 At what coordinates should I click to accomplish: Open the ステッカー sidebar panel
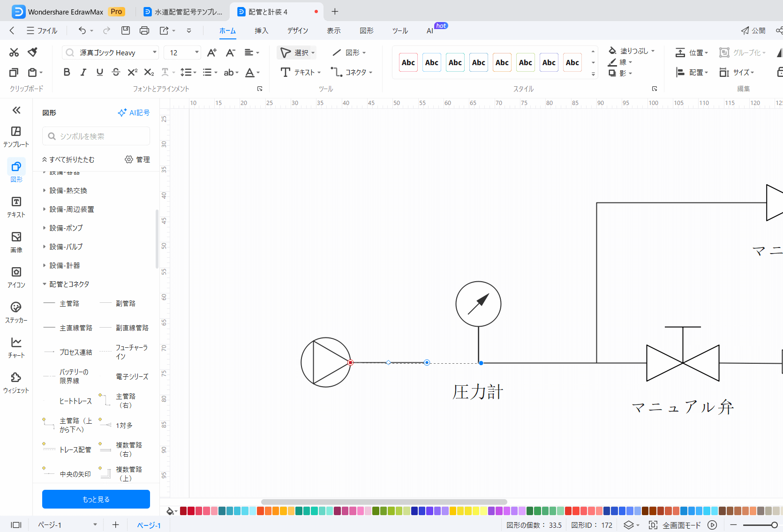pos(16,311)
